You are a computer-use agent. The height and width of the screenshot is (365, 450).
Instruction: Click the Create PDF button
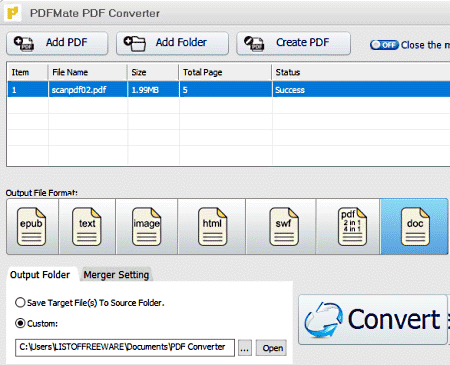[x=293, y=43]
